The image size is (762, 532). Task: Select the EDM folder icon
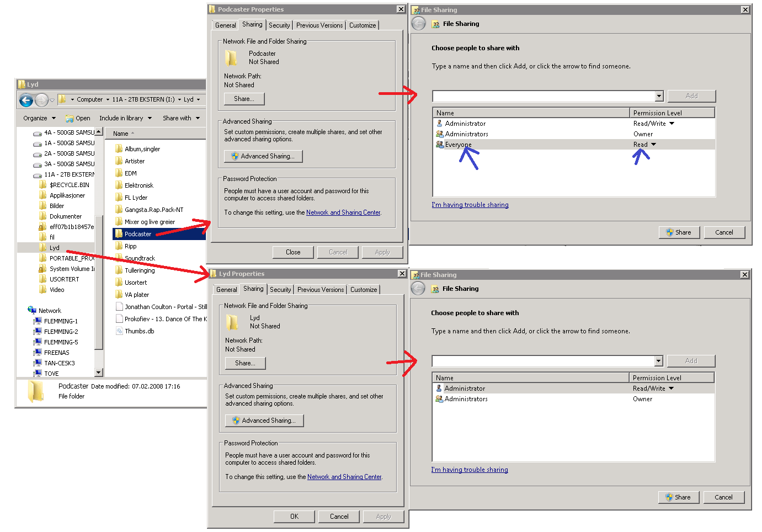(x=119, y=173)
